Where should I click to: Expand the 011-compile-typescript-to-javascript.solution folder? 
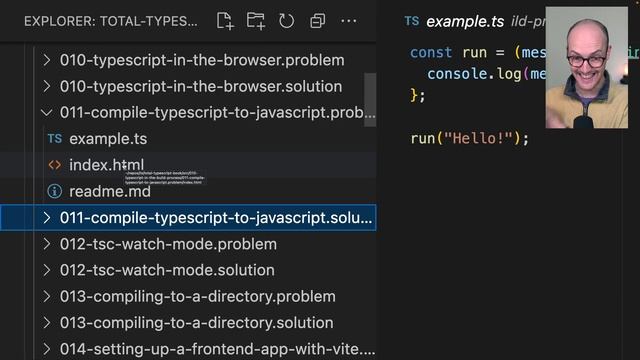click(47, 218)
